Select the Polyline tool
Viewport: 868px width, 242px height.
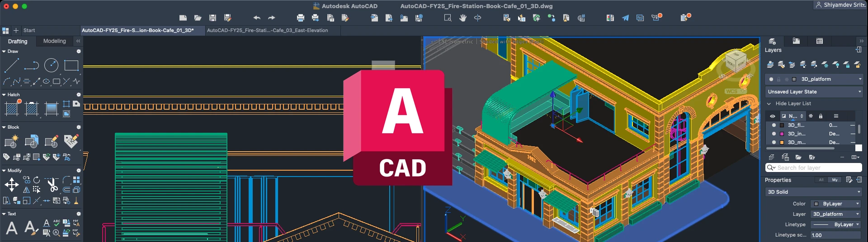31,65
